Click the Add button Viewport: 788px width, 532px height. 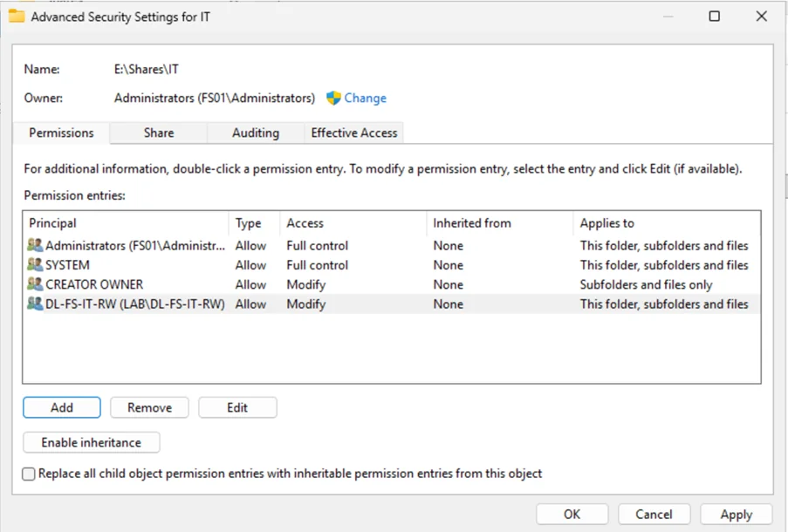click(62, 407)
